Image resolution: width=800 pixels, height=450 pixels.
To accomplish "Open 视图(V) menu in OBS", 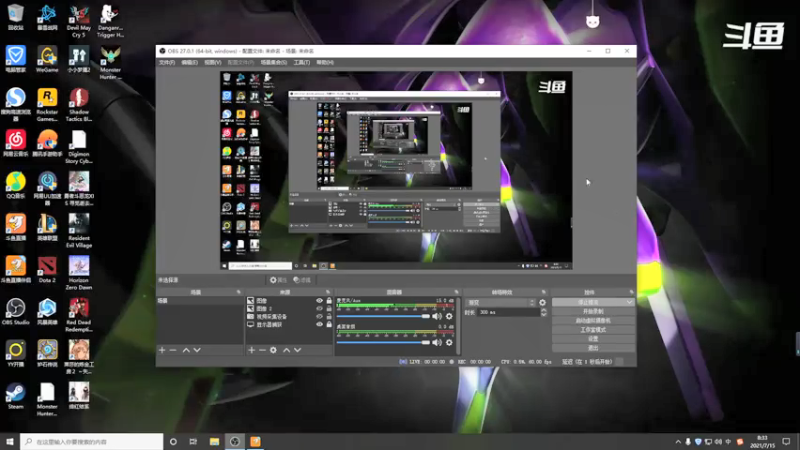I will coord(213,62).
